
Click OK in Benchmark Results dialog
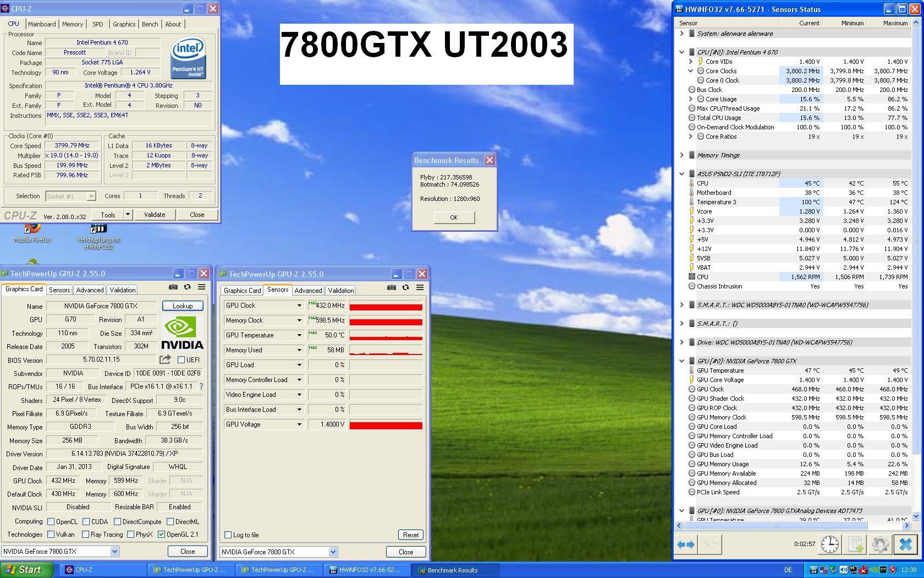454,217
